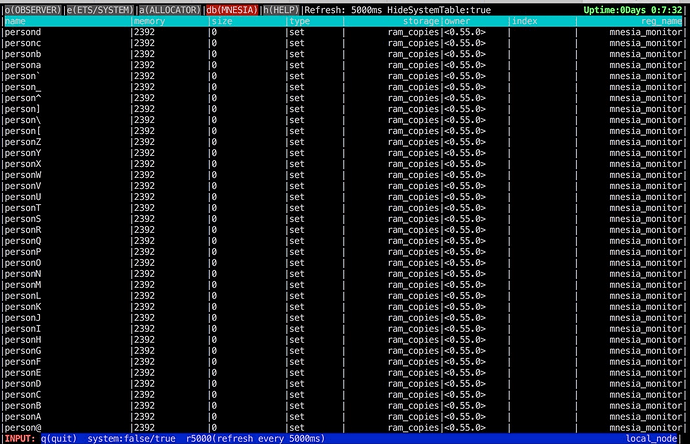Image resolution: width=690 pixels, height=444 pixels.
Task: Click HideSystemTable:true indicator
Action: [x=439, y=10]
